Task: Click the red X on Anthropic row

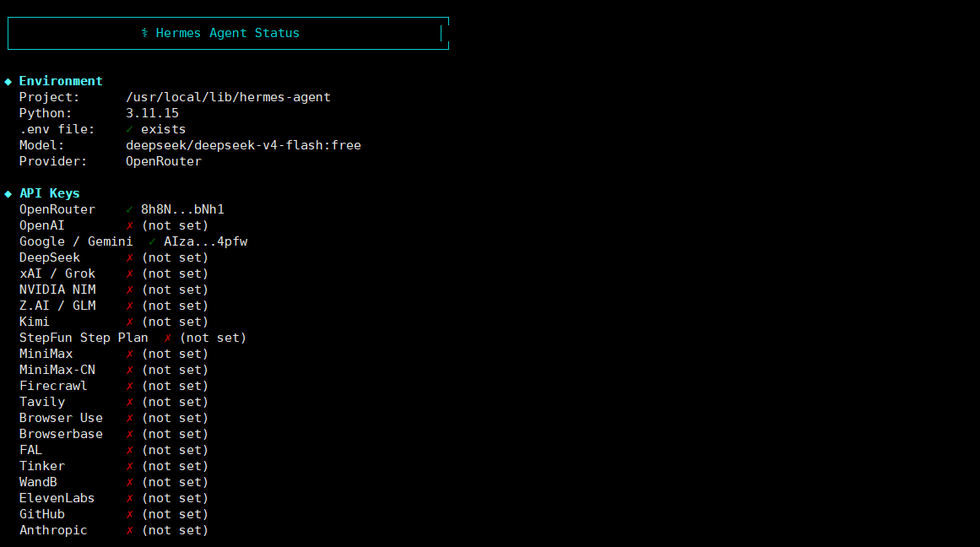Action: coord(130,531)
